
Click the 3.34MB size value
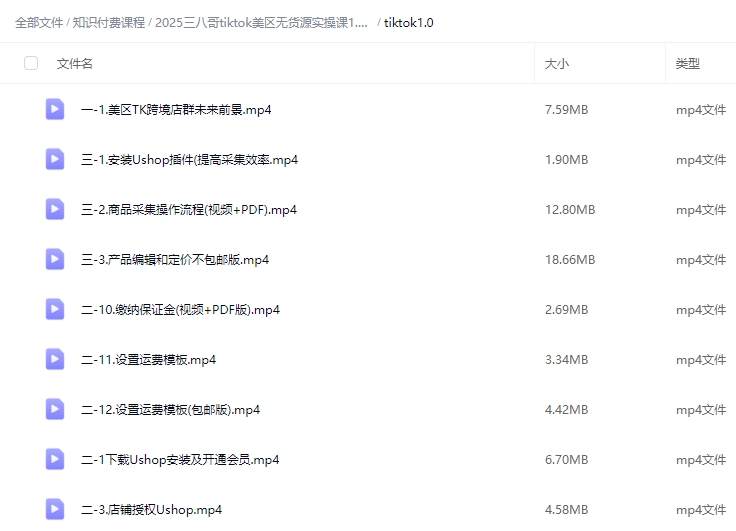click(x=567, y=360)
